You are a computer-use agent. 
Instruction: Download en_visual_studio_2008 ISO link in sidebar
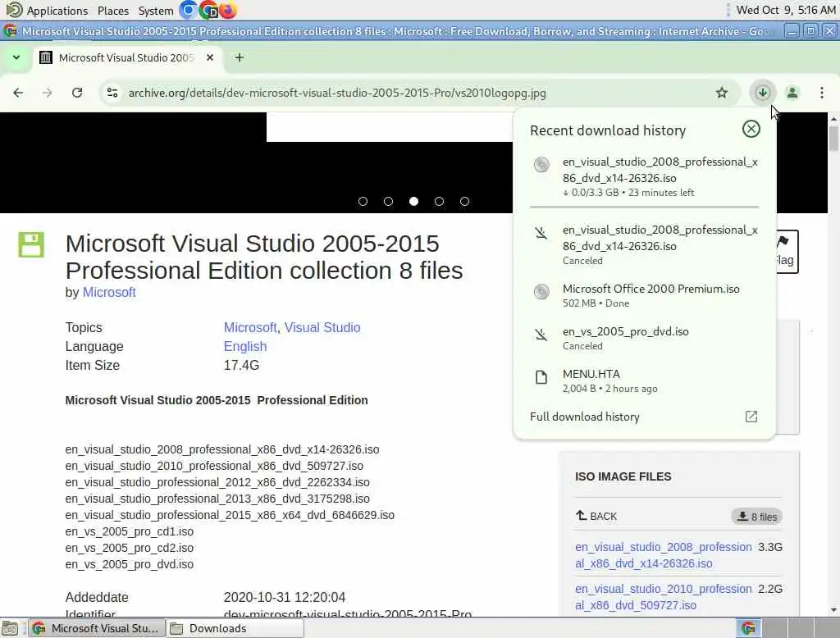tap(663, 555)
